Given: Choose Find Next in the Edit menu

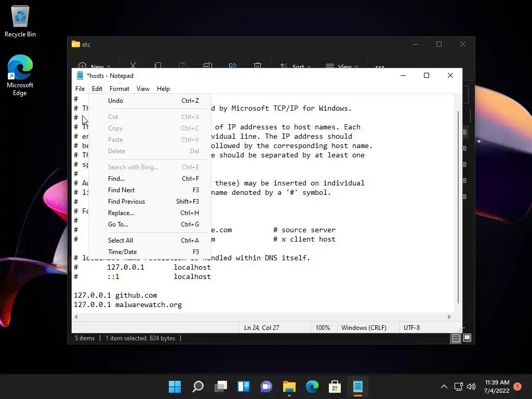Looking at the screenshot, I should [x=150, y=190].
